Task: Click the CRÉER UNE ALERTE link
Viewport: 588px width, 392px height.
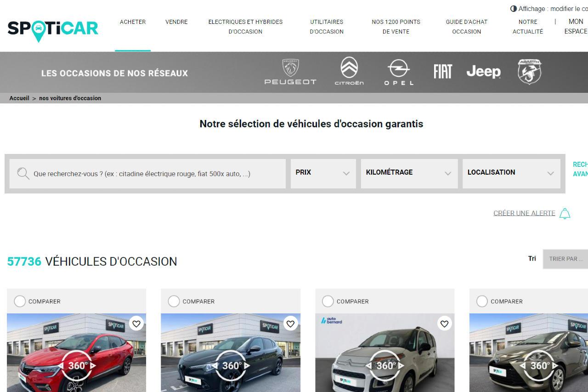Action: coord(524,213)
